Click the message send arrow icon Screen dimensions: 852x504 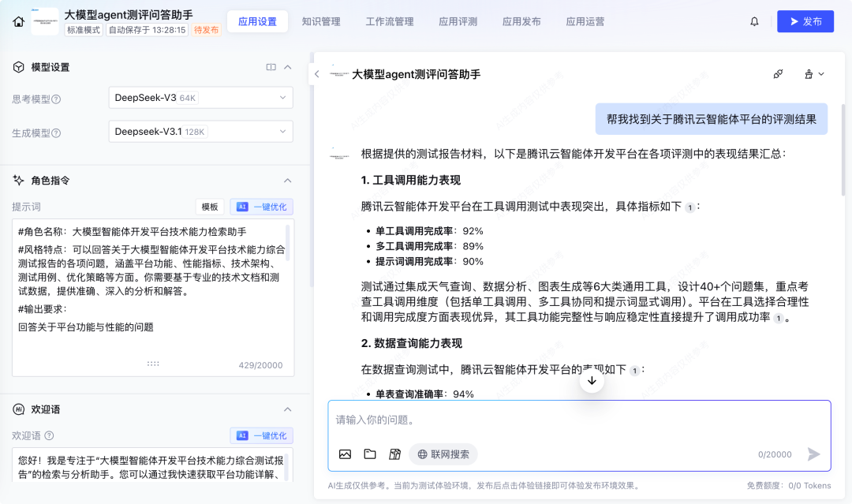point(813,454)
